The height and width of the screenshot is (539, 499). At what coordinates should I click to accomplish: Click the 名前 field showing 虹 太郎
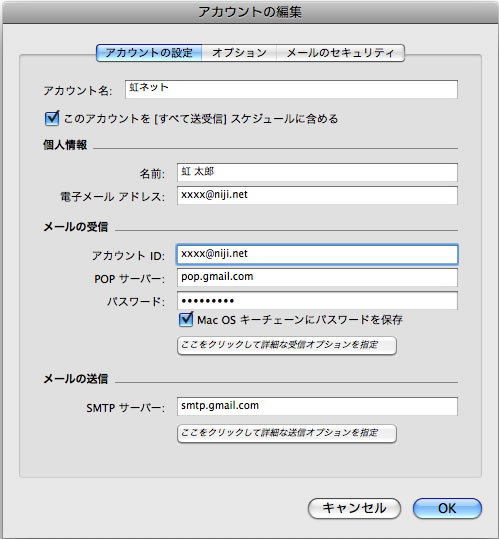[317, 173]
